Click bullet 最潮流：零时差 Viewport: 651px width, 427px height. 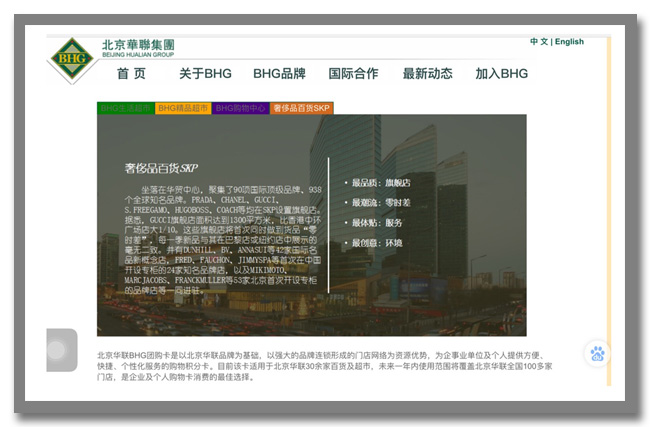381,203
